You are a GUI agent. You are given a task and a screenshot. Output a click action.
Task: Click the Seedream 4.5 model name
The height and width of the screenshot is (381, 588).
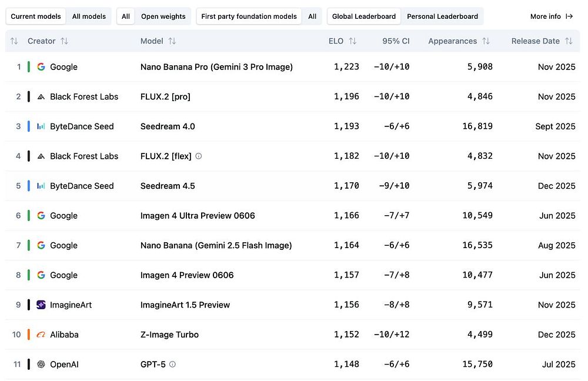[168, 186]
